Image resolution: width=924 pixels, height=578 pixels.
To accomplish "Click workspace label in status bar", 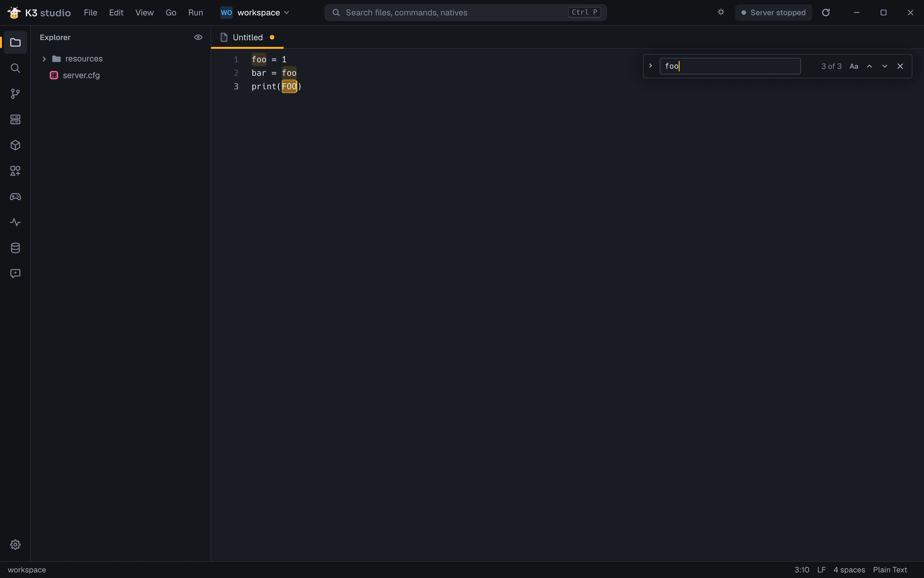I will pos(27,570).
